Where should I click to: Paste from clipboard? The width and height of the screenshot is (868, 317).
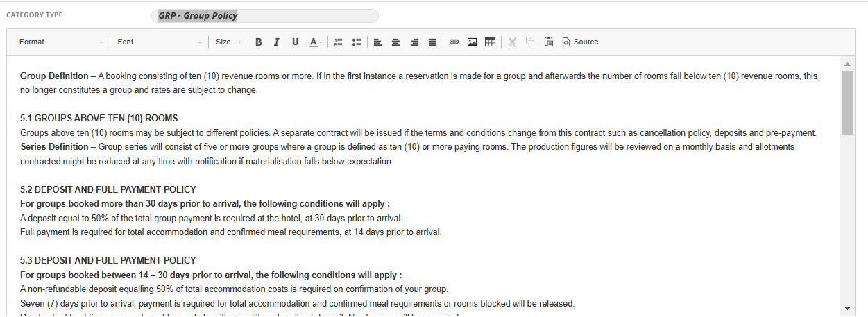548,42
